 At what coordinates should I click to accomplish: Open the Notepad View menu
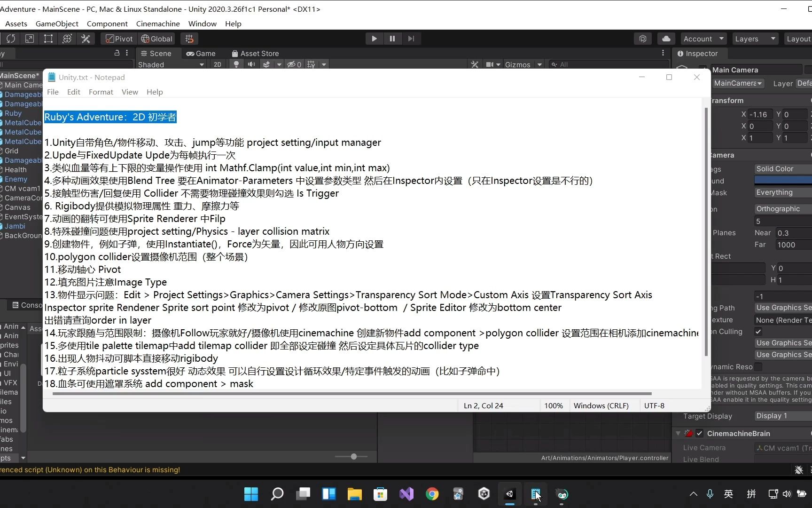tap(130, 92)
